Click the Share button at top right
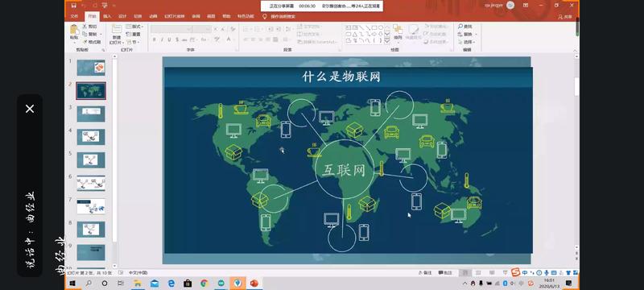Screen dimensions: 644x290 pos(566,17)
